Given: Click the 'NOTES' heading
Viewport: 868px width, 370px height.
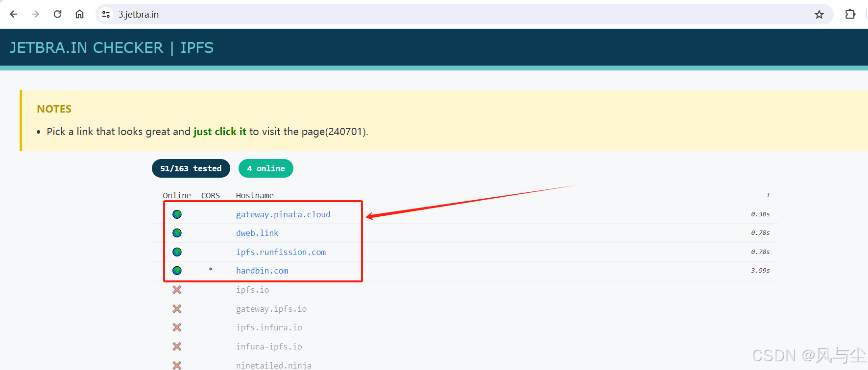Looking at the screenshot, I should (54, 109).
